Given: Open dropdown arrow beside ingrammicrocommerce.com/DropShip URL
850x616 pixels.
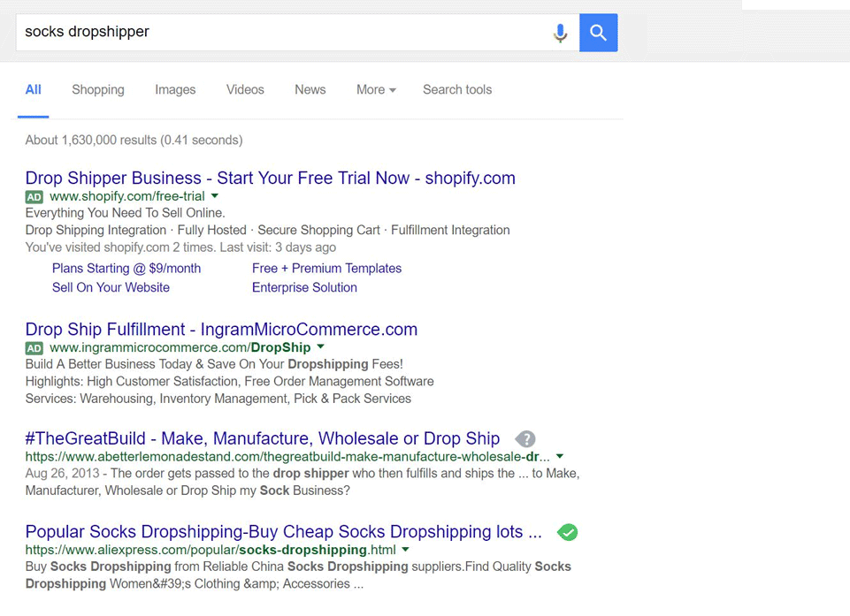Looking at the screenshot, I should 321,347.
